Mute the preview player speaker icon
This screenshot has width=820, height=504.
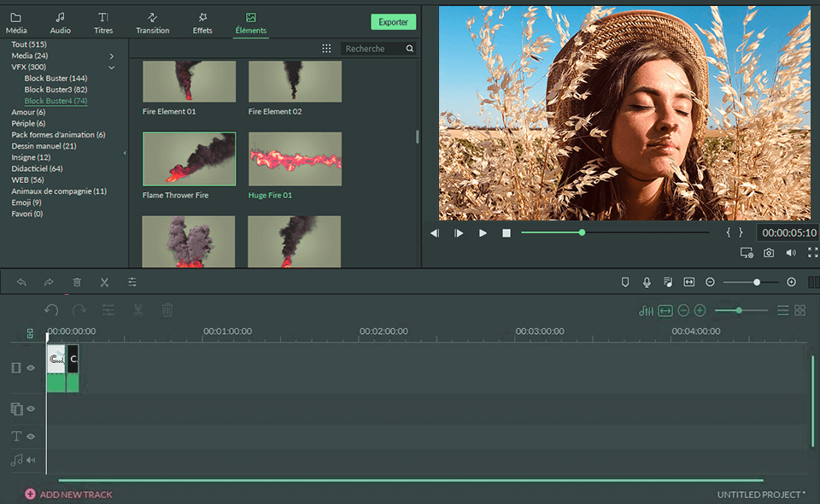coord(788,252)
